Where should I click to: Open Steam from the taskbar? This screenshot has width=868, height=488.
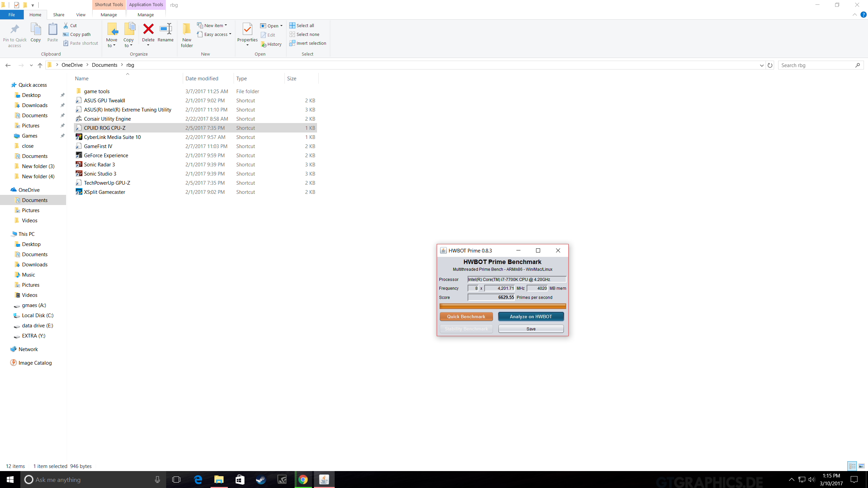coord(261,480)
